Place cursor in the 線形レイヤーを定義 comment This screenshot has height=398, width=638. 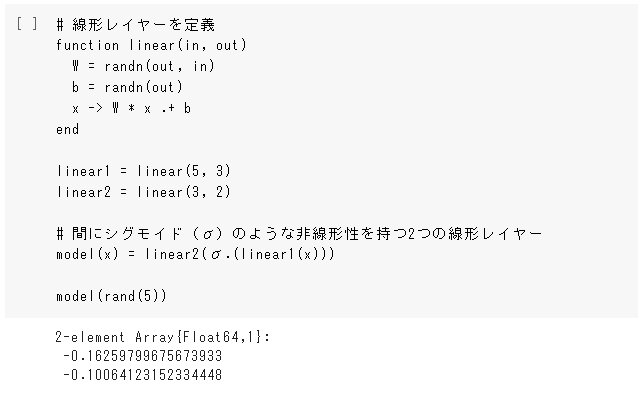135,25
